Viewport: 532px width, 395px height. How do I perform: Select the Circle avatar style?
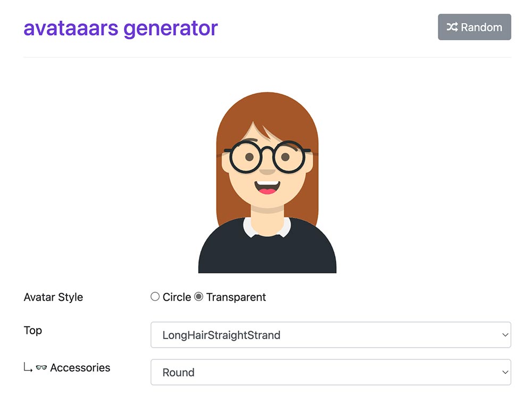tap(155, 297)
